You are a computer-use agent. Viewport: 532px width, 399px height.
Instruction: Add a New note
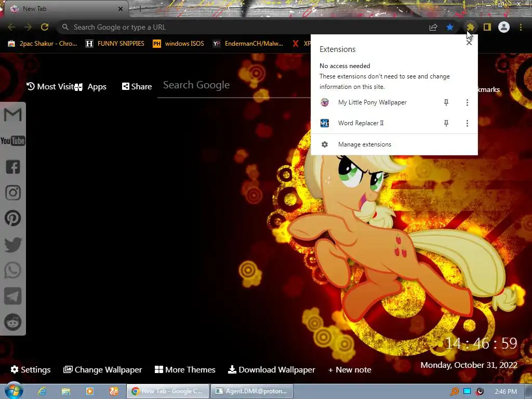coord(350,369)
